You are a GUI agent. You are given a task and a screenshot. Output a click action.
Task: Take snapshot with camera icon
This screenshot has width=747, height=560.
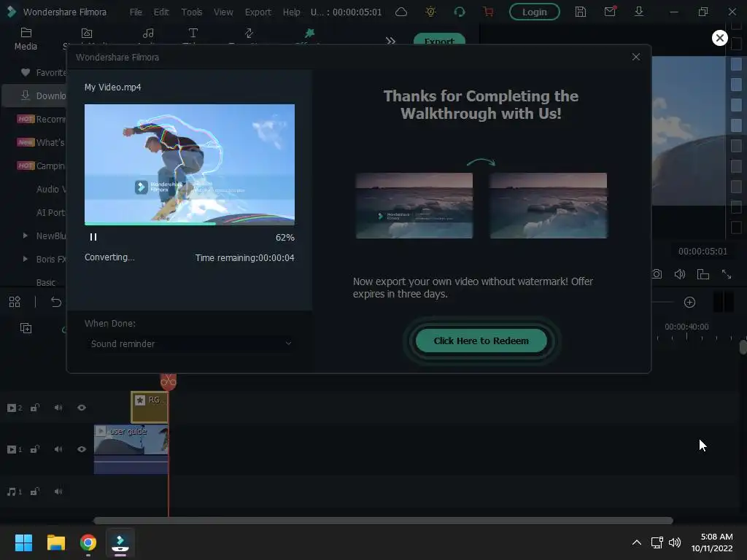(x=657, y=274)
